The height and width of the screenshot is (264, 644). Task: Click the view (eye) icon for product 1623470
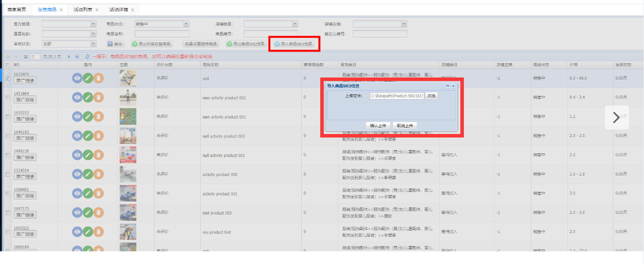pyautogui.click(x=77, y=78)
